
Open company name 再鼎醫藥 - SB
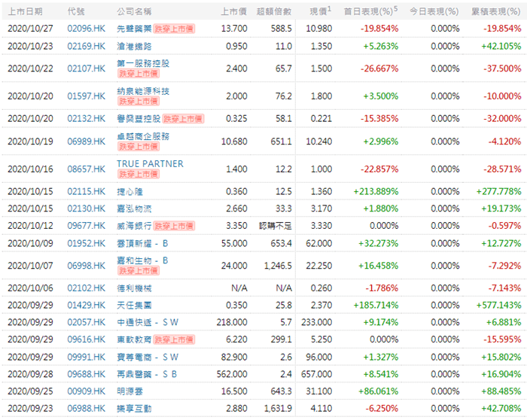coord(147,374)
